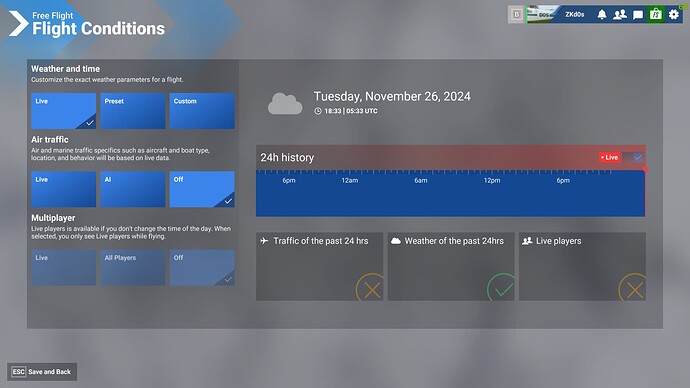Click the orange X on Live players card
690x388 pixels.
(633, 288)
